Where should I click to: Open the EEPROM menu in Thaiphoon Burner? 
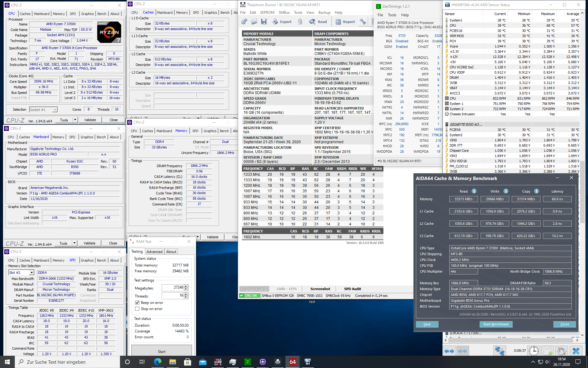(267, 13)
